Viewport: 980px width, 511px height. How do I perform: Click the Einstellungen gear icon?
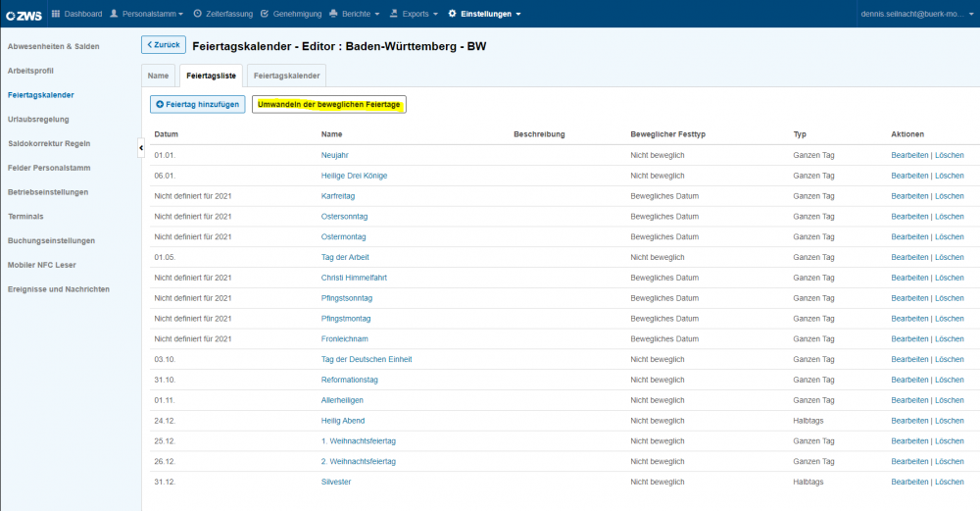coord(452,13)
